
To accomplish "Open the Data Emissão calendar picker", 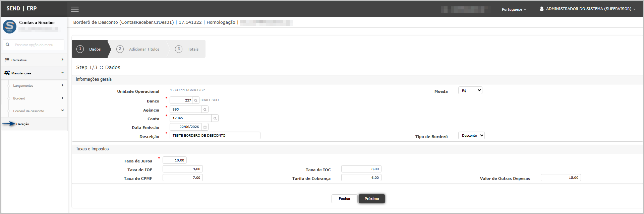I will (x=205, y=127).
